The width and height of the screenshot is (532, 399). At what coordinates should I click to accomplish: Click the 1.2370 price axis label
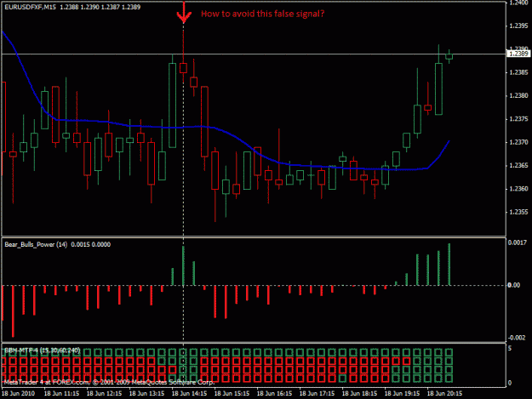pyautogui.click(x=518, y=142)
